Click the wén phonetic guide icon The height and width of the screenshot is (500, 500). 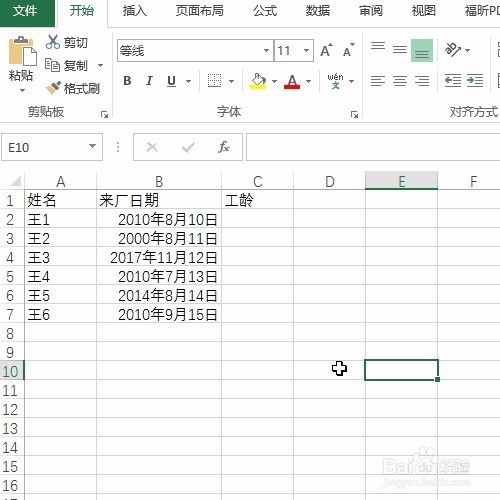coord(335,81)
